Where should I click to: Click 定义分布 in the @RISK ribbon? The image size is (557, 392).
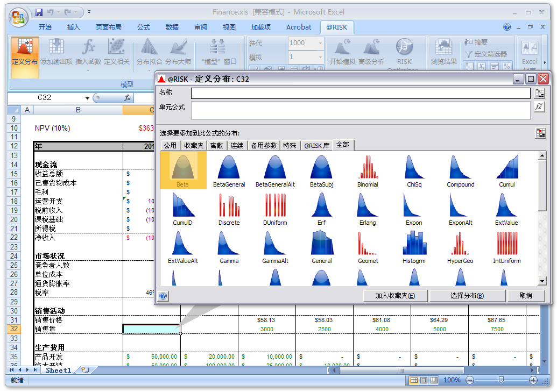(25, 57)
